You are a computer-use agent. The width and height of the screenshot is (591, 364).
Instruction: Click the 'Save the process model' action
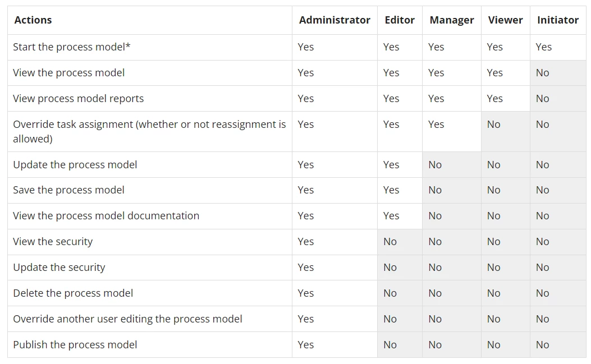[68, 190]
